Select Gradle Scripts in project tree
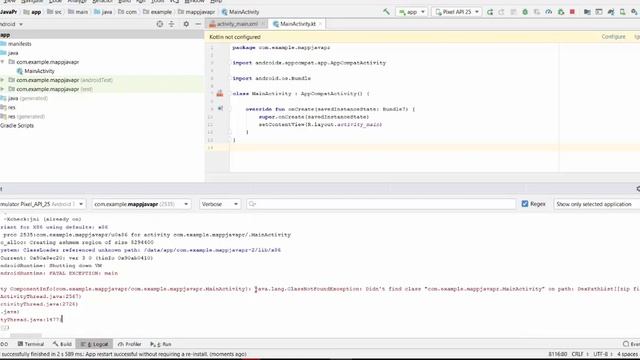Image resolution: width=640 pixels, height=360 pixels. [17, 125]
